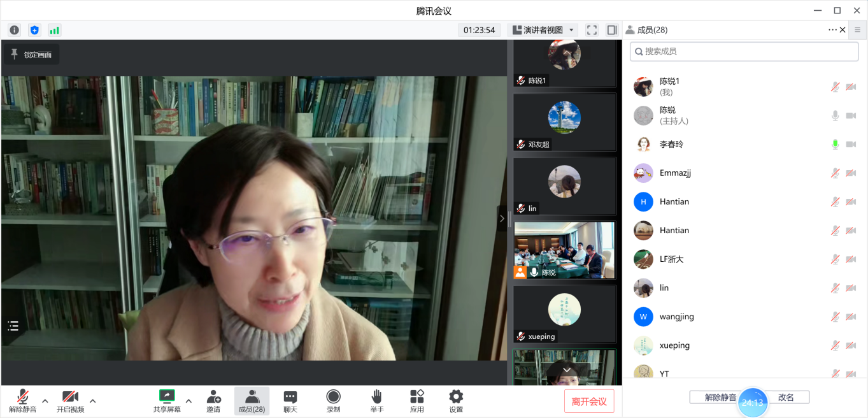The width and height of the screenshot is (868, 418).
Task: Expand options arrow beside 共享屏幕
Action: click(x=189, y=401)
